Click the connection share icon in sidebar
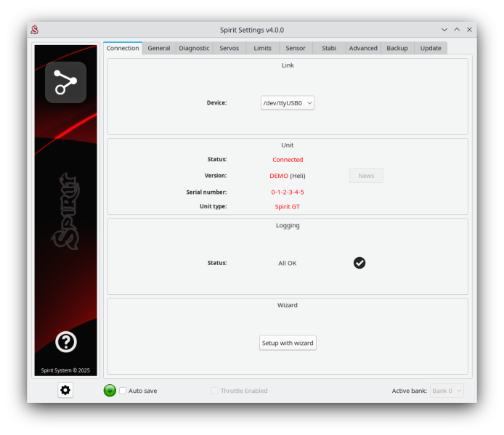 point(65,82)
